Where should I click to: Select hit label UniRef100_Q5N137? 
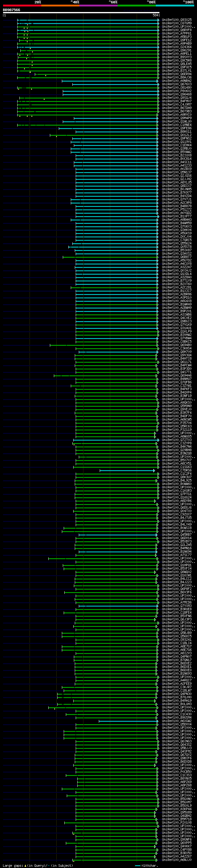coord(176,172)
